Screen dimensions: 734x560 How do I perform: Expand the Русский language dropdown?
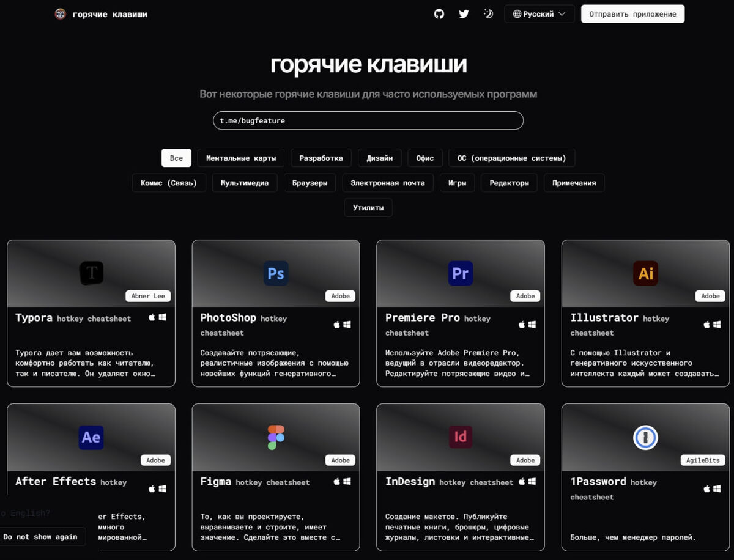tap(539, 14)
